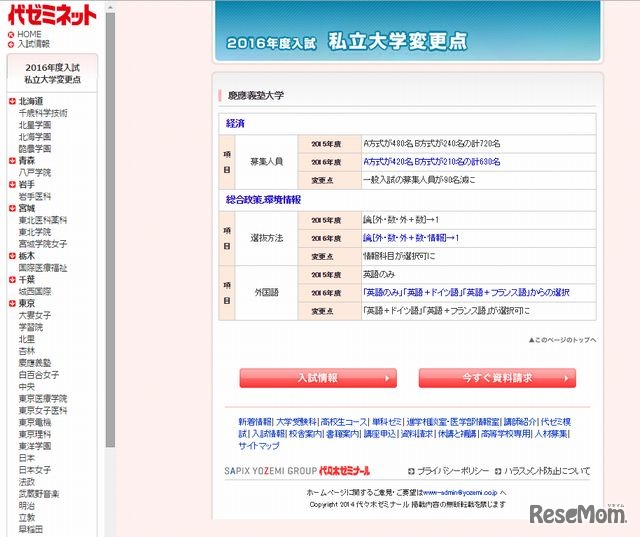Click the 代々木ゼミナール footer logo
Viewport: 640px width, 537px height.
tap(344, 471)
